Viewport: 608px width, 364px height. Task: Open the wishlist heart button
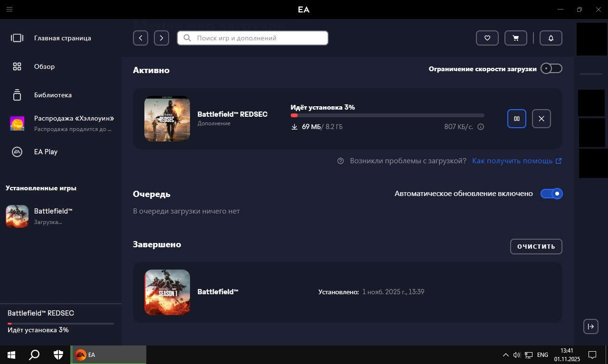(x=487, y=38)
